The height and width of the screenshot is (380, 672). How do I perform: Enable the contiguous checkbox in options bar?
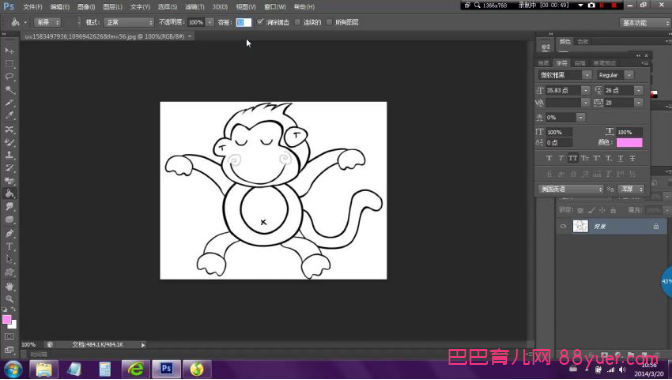point(297,22)
